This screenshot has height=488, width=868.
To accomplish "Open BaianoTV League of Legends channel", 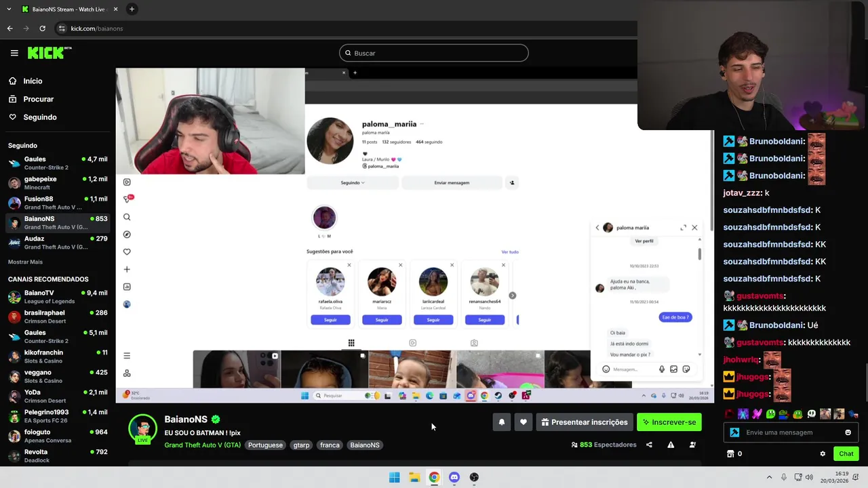I will 58,297.
